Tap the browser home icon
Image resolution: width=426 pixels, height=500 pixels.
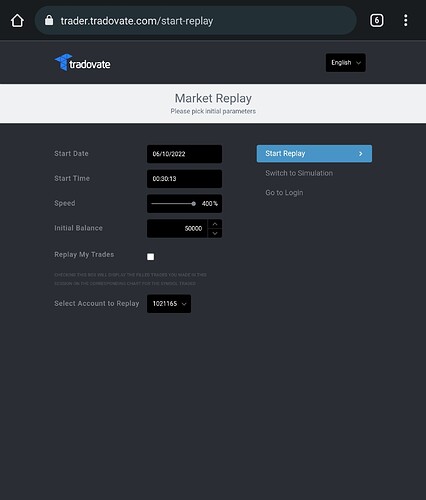pos(17,21)
